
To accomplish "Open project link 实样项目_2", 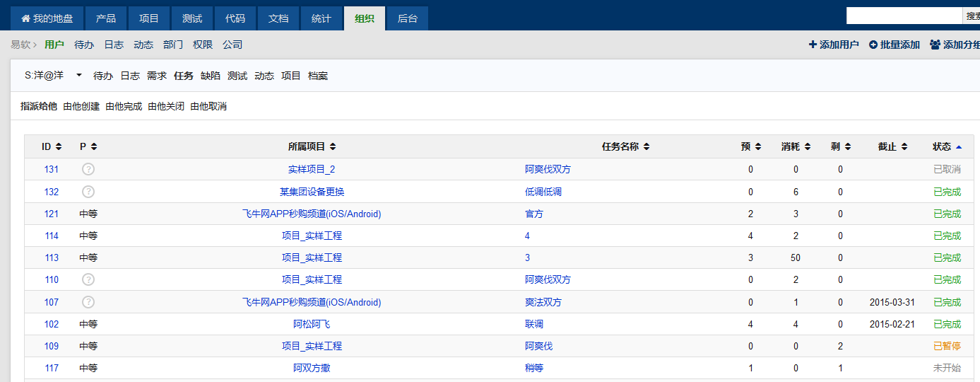I will [312, 170].
